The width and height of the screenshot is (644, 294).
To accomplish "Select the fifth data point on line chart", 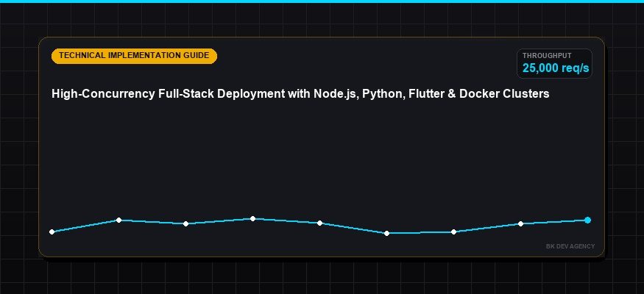I will click(319, 223).
